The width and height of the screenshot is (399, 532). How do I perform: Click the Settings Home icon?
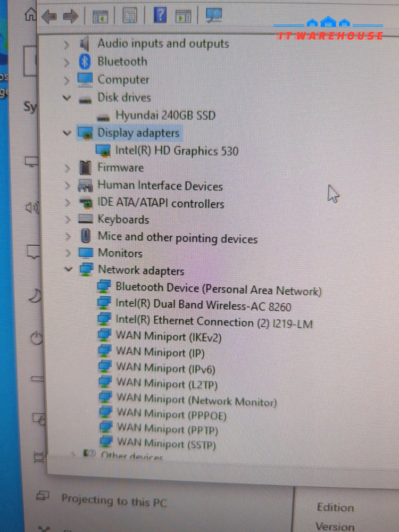(x=31, y=14)
